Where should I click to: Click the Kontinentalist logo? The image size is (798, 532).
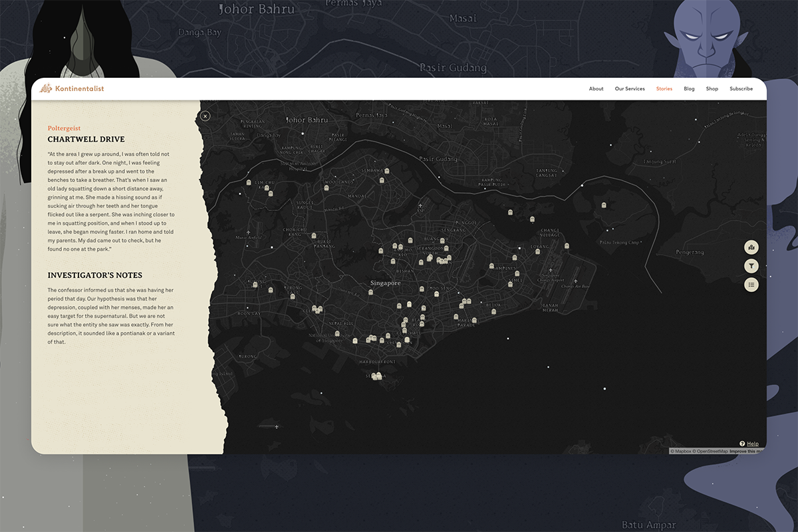coord(46,88)
